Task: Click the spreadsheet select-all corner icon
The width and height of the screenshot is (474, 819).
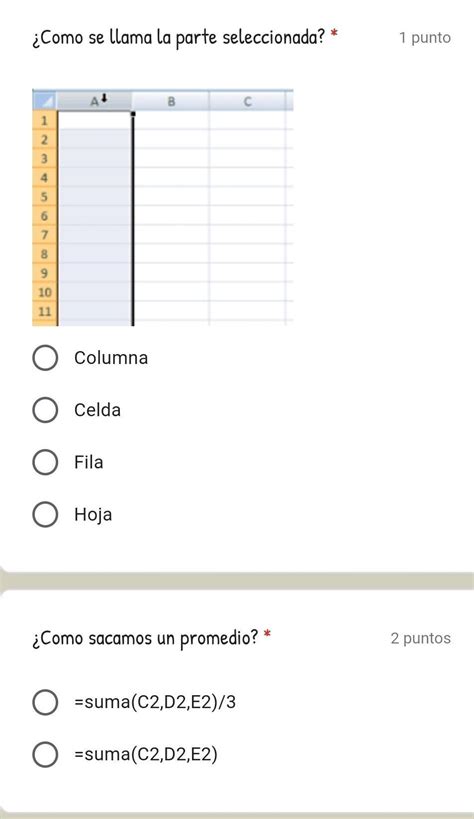Action: (44, 101)
